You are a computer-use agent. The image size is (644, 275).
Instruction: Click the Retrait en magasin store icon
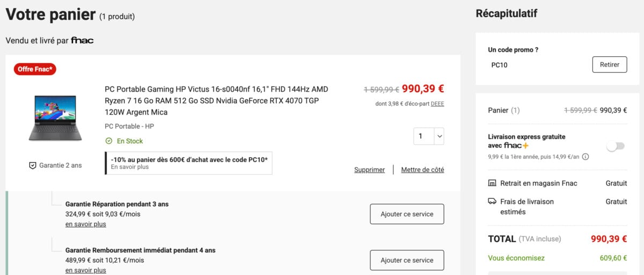[492, 183]
